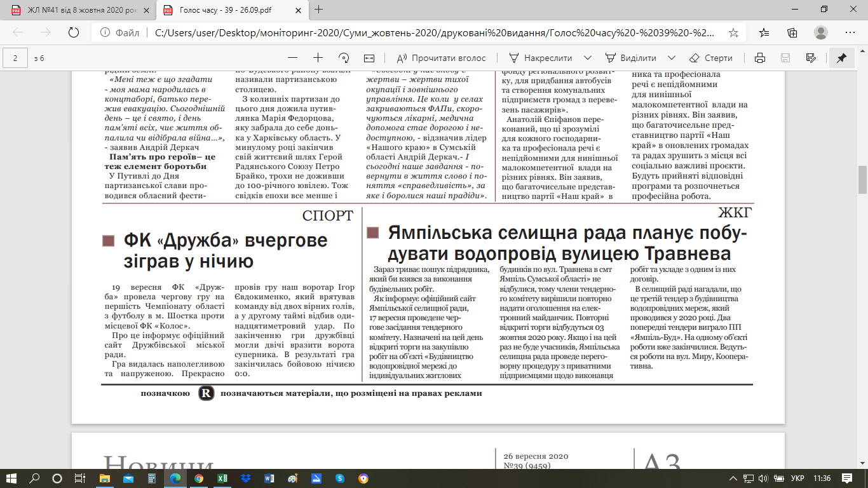Open the Collections icon
This screenshot has height=488, width=868.
[792, 32]
